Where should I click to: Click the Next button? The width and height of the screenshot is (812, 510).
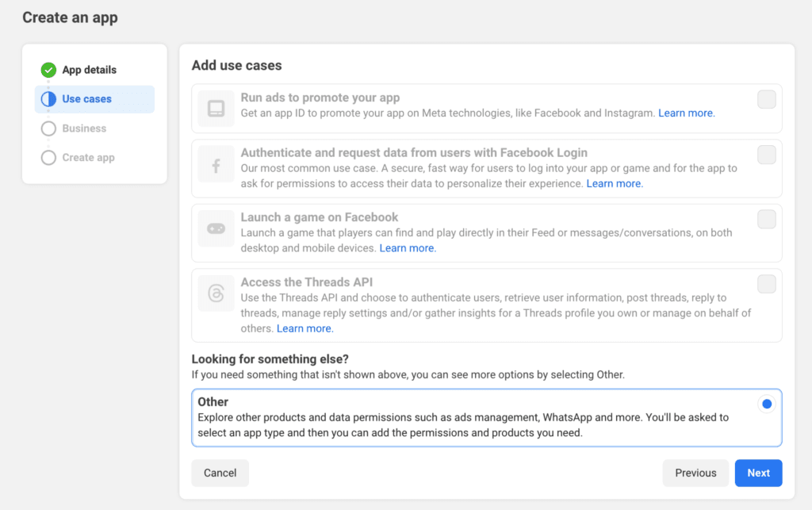point(758,473)
